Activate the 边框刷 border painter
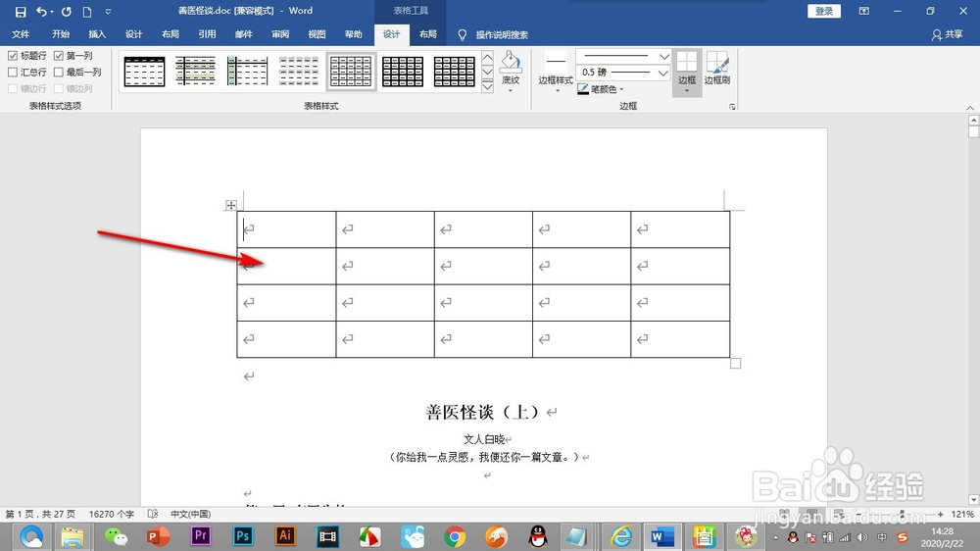This screenshot has height=551, width=980. pos(717,69)
